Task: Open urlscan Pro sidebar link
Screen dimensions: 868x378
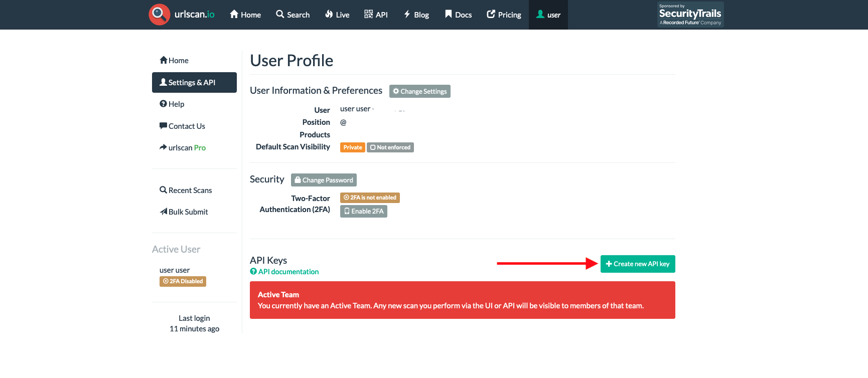Action: tap(194, 147)
